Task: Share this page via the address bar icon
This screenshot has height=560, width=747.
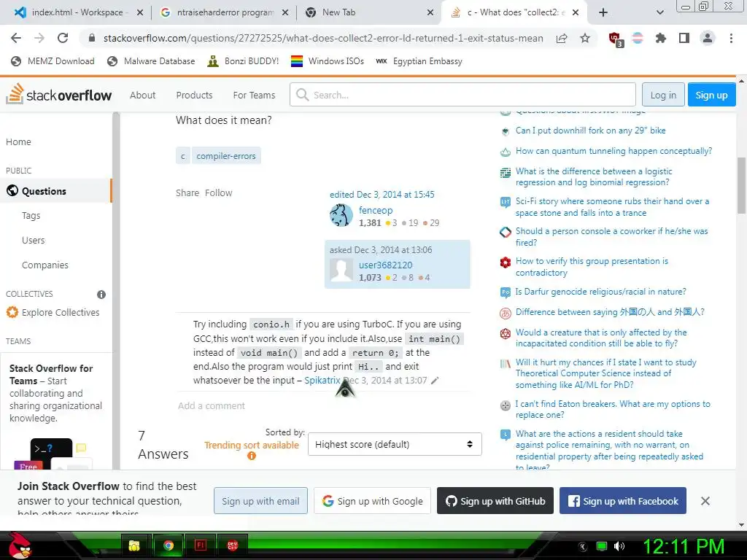Action: (562, 39)
